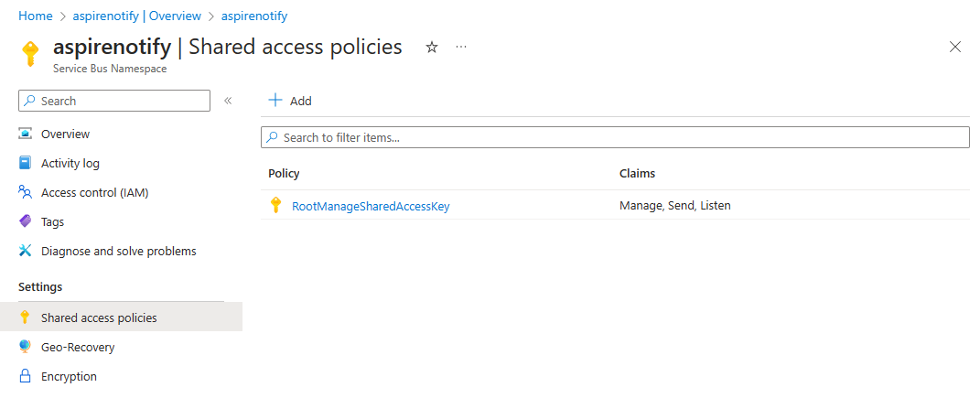Click the Geo-Recovery globe icon

click(25, 347)
